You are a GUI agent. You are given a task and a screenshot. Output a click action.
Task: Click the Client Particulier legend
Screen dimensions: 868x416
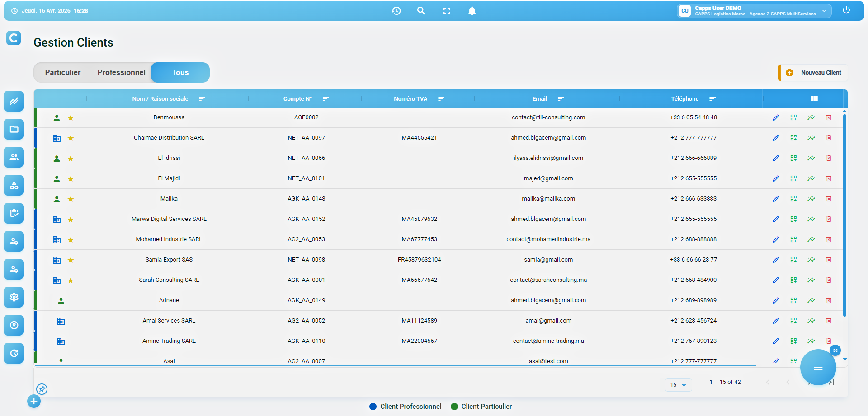click(481, 407)
